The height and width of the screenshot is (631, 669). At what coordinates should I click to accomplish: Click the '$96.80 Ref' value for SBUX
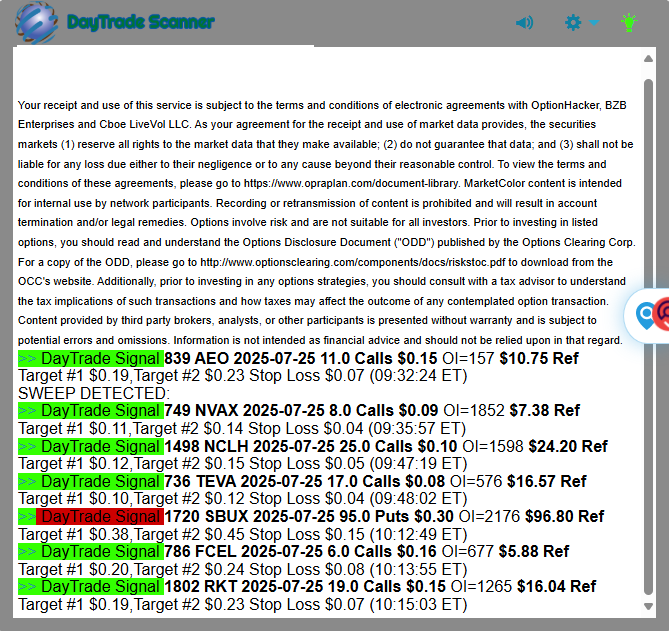[x=564, y=516]
